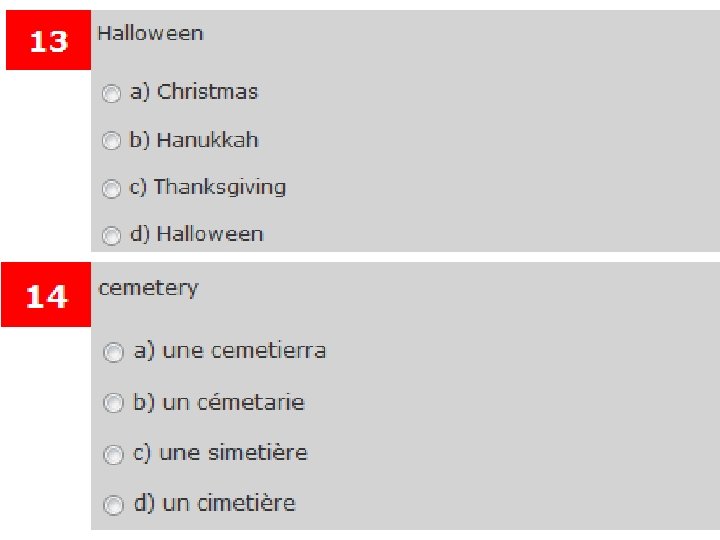
Task: Click the 'a) une cemetierra' label text
Action: [230, 351]
